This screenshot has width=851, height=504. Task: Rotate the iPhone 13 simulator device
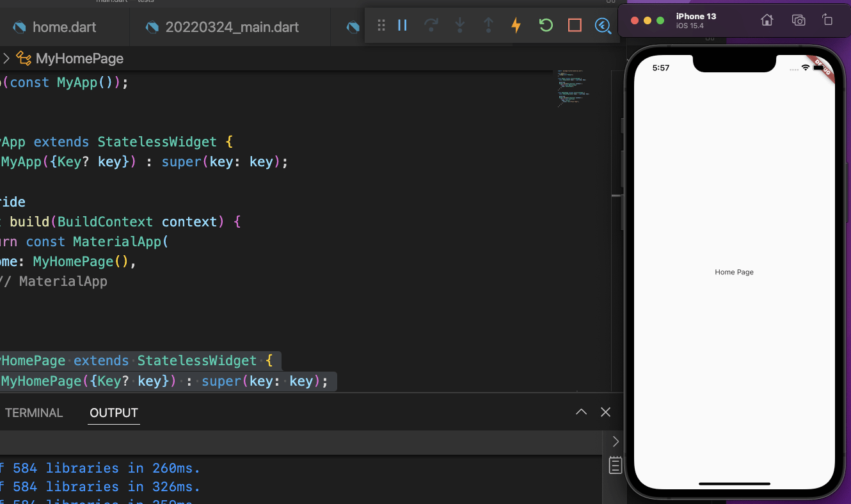(827, 20)
